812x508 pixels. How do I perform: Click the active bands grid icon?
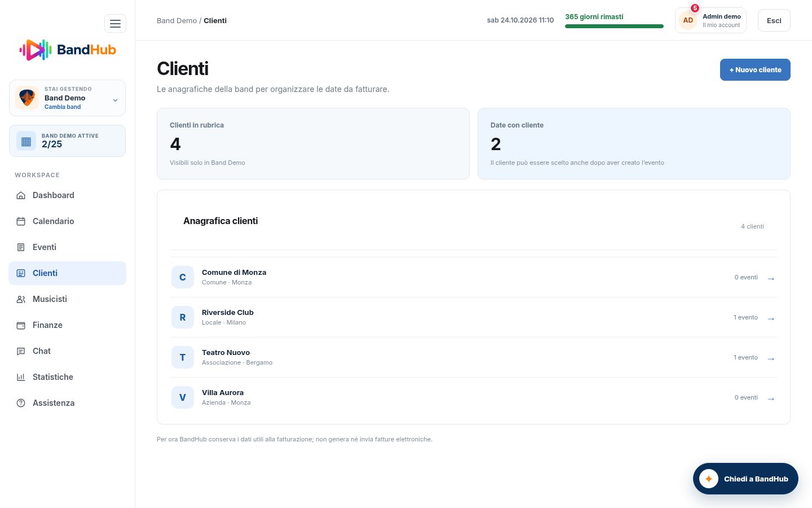click(x=26, y=141)
